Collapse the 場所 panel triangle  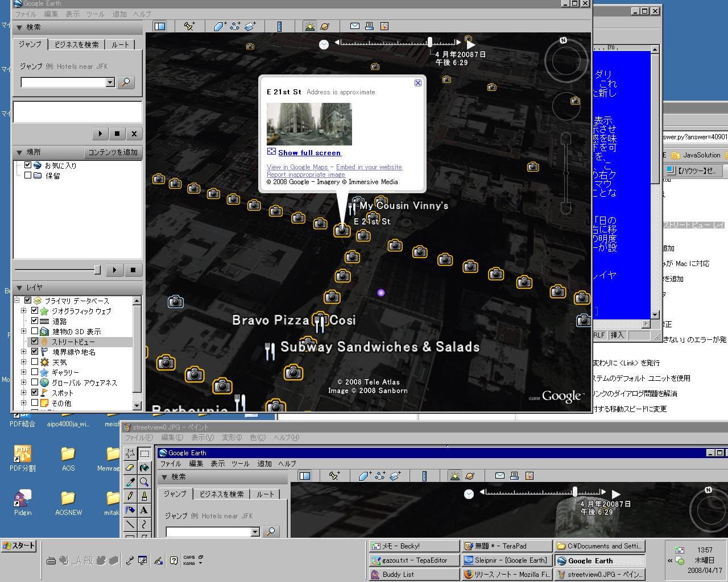point(19,152)
